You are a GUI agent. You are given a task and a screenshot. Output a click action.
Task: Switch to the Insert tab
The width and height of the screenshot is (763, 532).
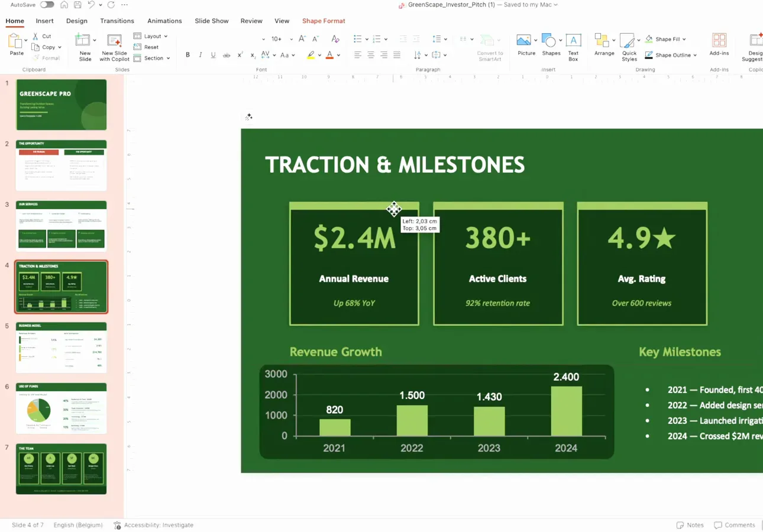[44, 21]
